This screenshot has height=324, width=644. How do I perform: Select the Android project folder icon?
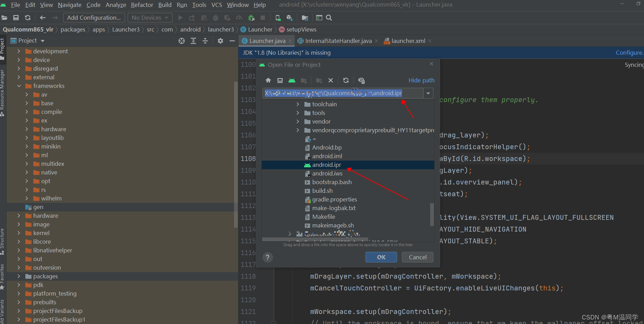(292, 80)
